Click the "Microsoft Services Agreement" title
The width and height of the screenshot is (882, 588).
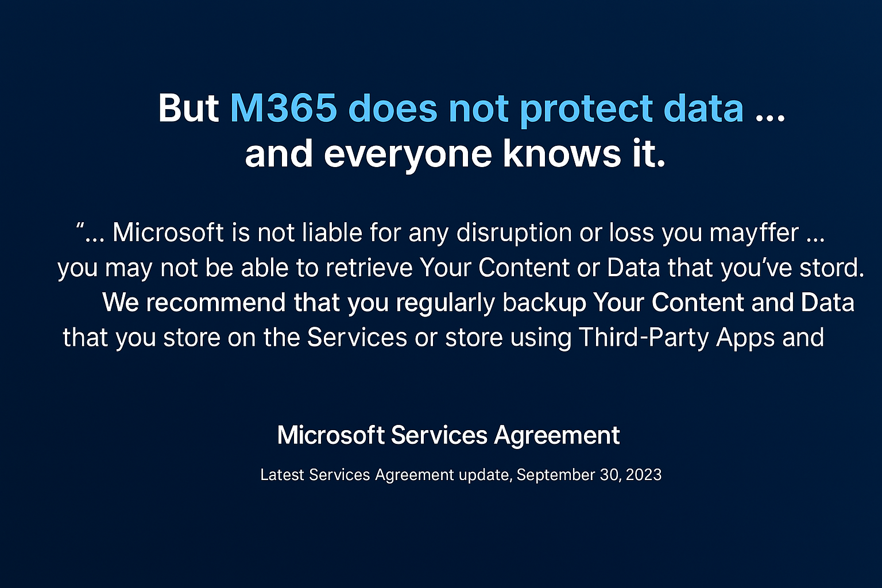(x=448, y=435)
